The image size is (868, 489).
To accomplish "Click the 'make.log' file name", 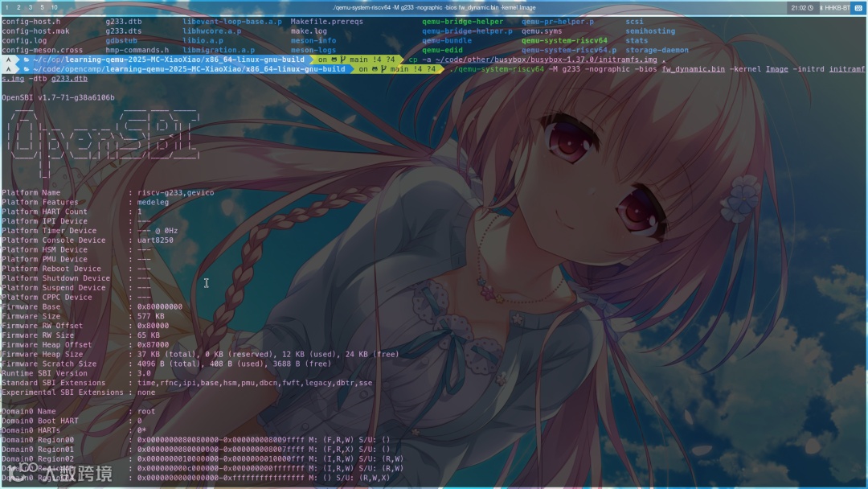I will coord(309,31).
